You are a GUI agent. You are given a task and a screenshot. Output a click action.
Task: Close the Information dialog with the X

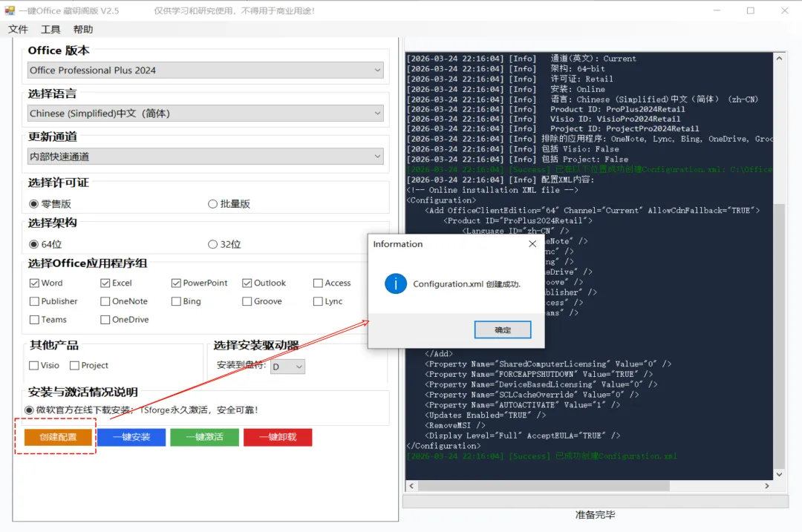tap(532, 244)
